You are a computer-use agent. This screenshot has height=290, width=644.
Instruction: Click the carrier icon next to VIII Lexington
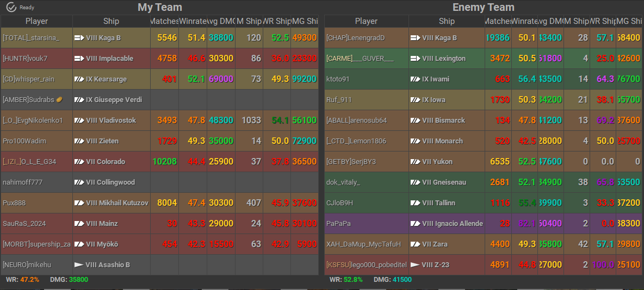point(415,59)
